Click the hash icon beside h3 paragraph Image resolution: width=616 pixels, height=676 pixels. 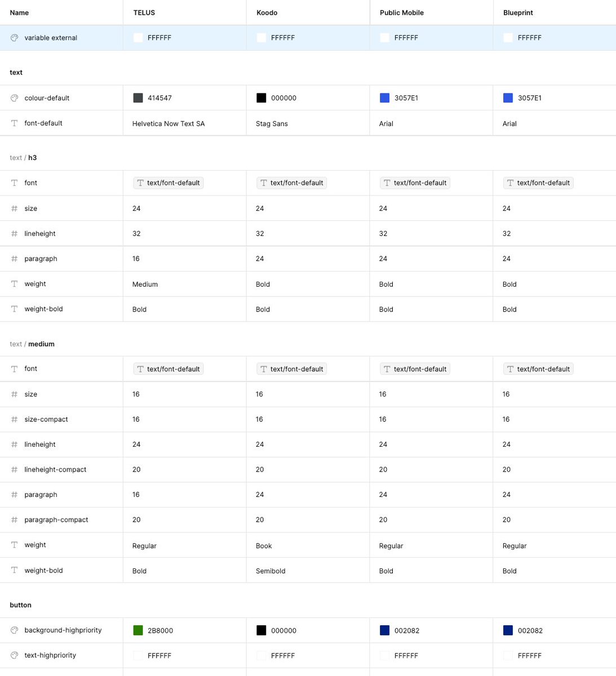(15, 259)
